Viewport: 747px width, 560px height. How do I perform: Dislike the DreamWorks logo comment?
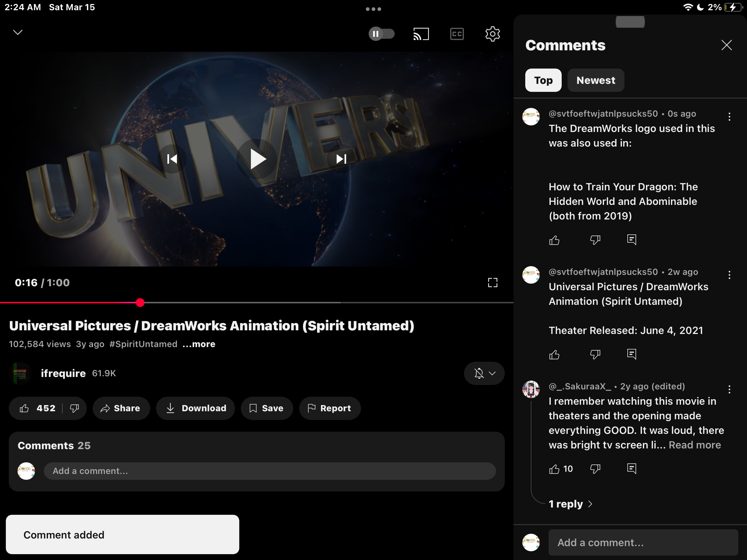click(595, 240)
